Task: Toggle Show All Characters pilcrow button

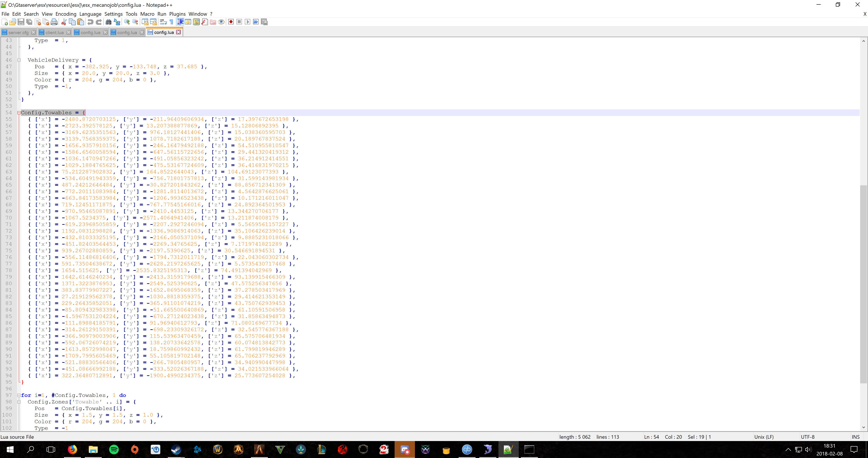Action: [171, 22]
